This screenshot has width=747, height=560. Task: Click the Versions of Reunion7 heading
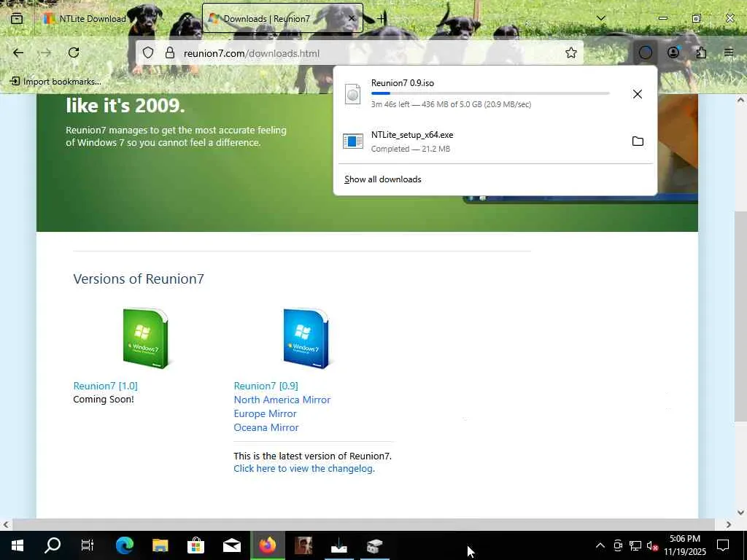coord(139,279)
